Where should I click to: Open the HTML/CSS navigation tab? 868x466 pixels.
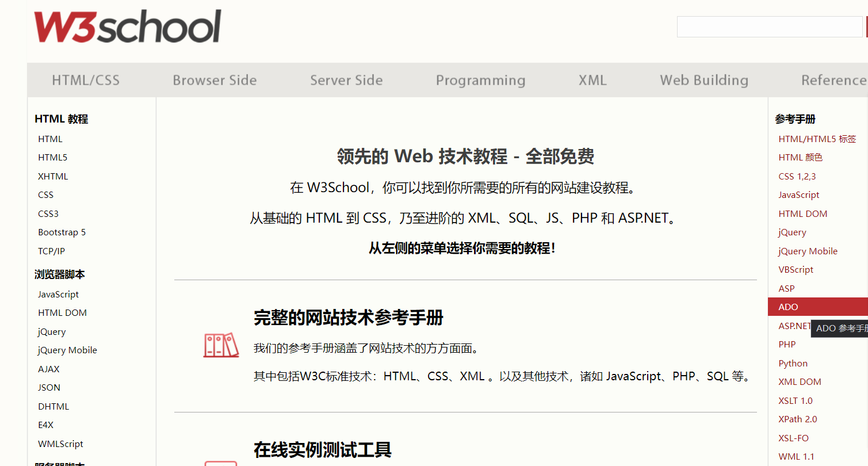(86, 81)
